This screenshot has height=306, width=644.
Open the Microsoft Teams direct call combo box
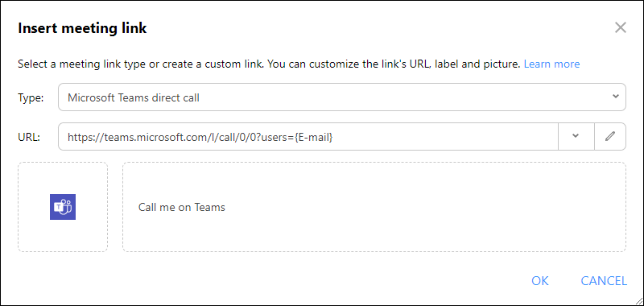341,97
